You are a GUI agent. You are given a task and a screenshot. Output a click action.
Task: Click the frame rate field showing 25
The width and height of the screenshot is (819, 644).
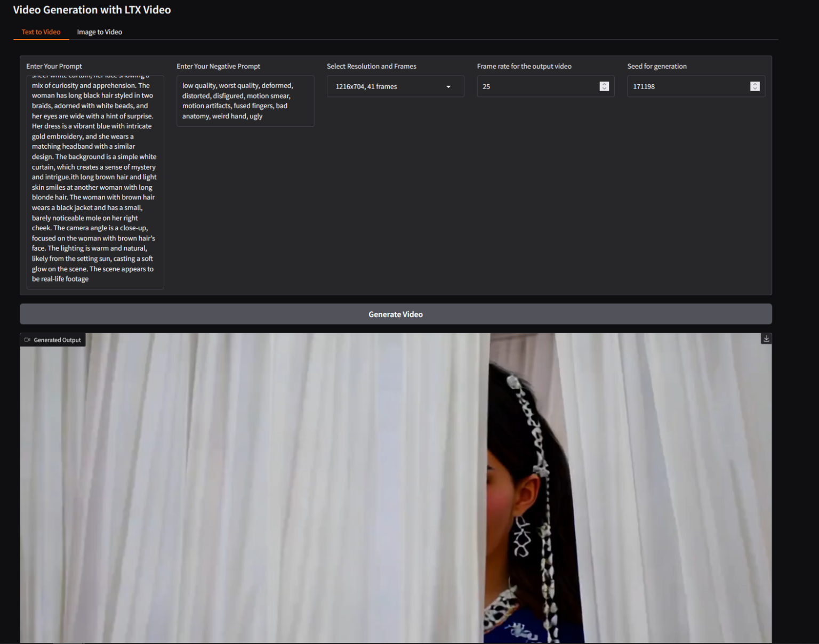(536, 87)
